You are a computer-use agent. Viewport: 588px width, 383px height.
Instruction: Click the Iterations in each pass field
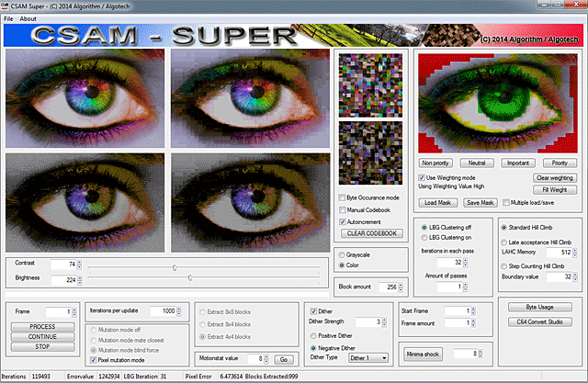[x=450, y=263]
